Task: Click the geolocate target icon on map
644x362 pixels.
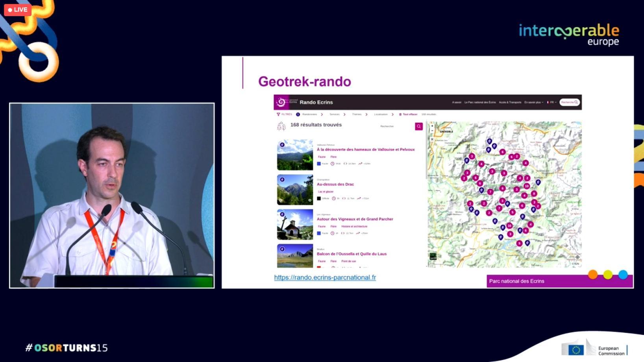Action: point(577,257)
